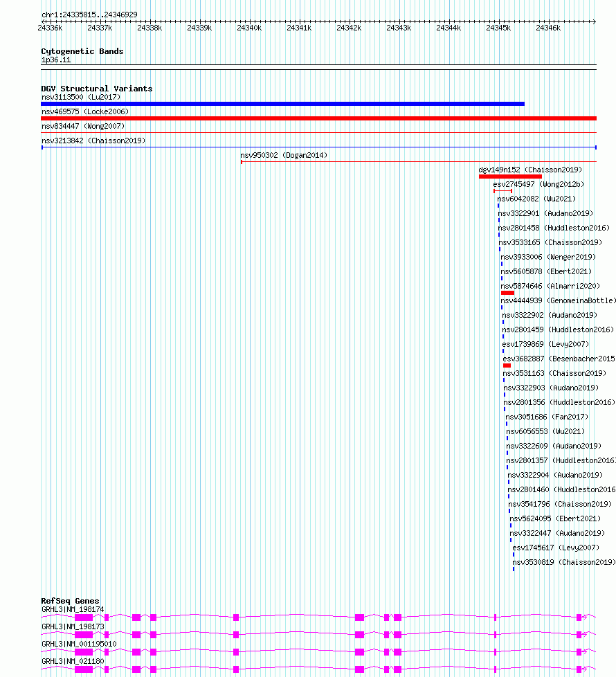Select the GRHL3|NM_198173 transcript label
Screen dimensions: 616x677
[73, 627]
